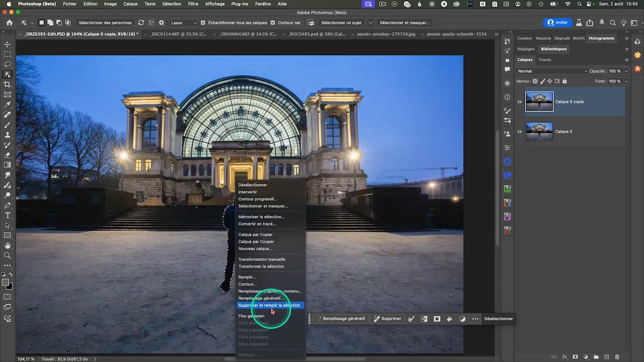Click the trash icon to delete layer
Image resolution: width=644 pixels, height=362 pixels.
pos(617,357)
